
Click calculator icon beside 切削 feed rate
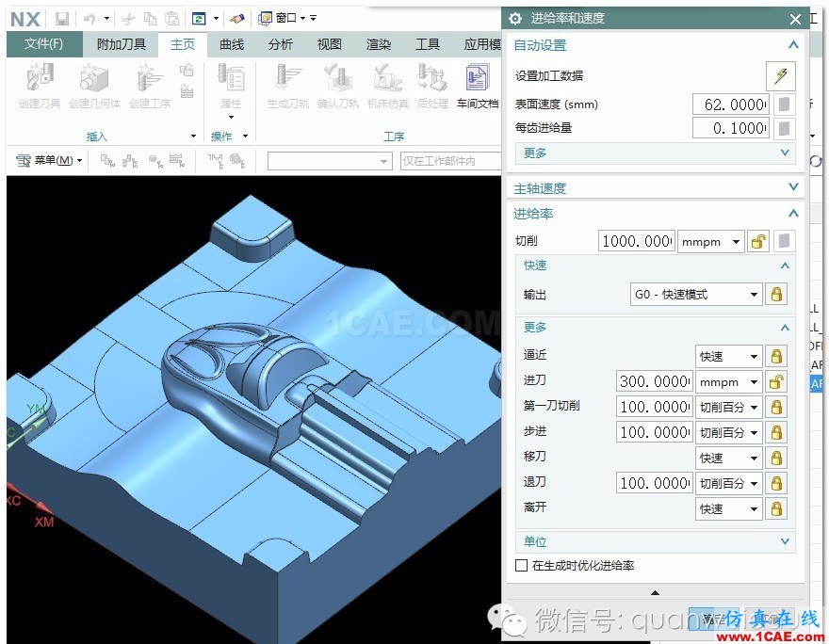click(784, 241)
